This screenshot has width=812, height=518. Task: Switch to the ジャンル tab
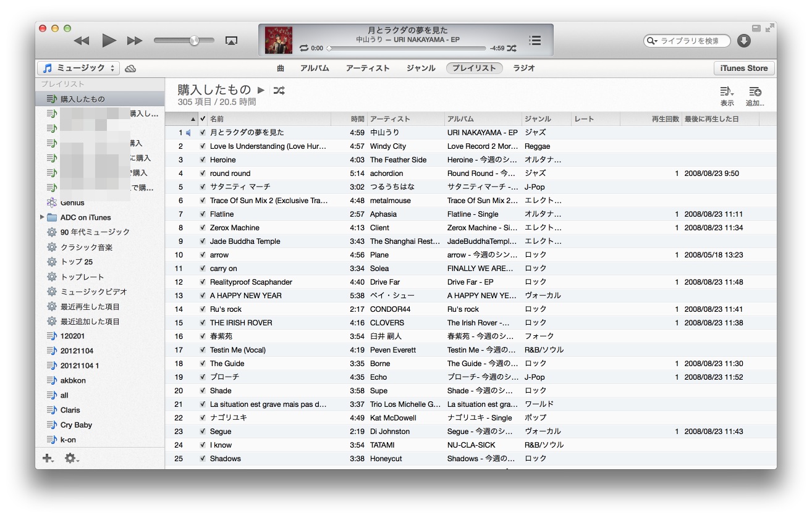click(x=421, y=68)
